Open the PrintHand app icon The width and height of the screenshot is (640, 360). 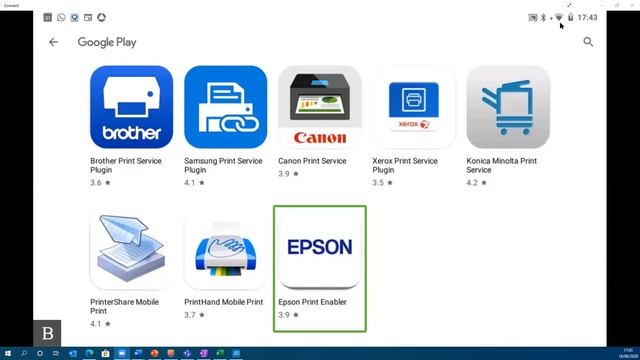(x=226, y=248)
